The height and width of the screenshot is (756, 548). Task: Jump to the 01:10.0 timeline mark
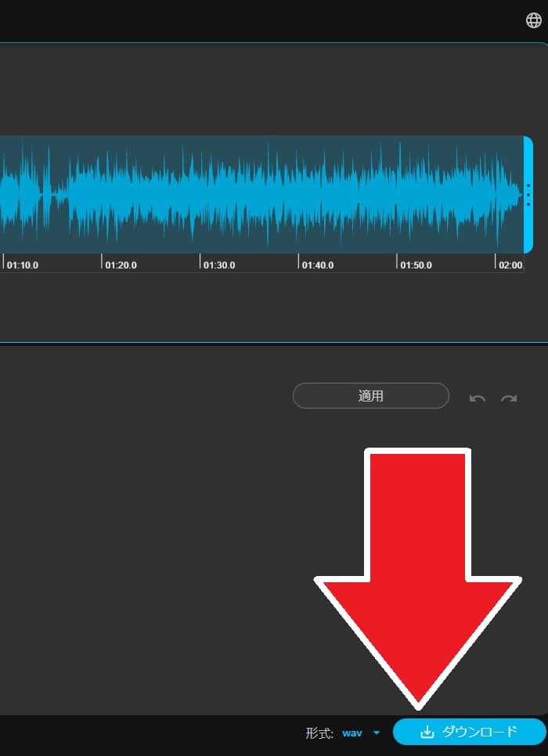pos(22,265)
